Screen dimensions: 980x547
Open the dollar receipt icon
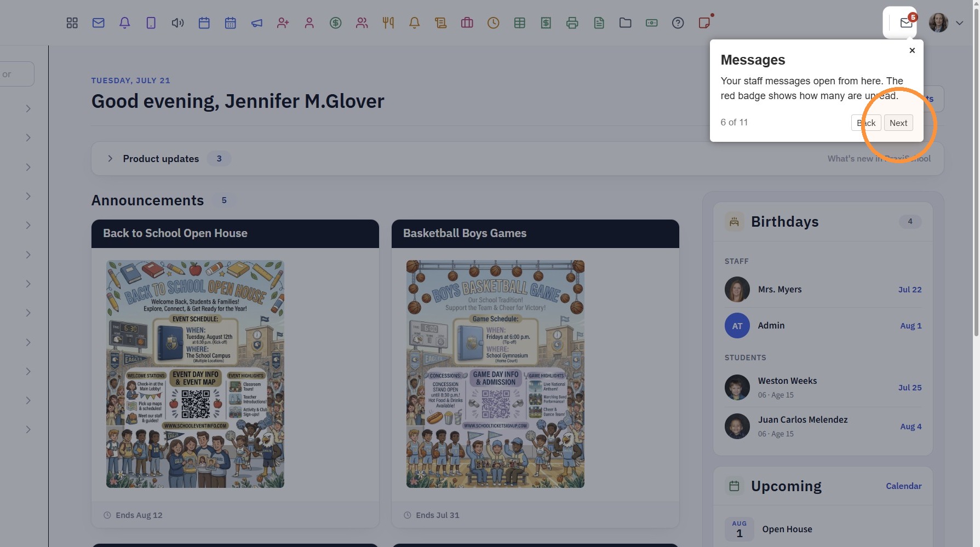click(546, 23)
